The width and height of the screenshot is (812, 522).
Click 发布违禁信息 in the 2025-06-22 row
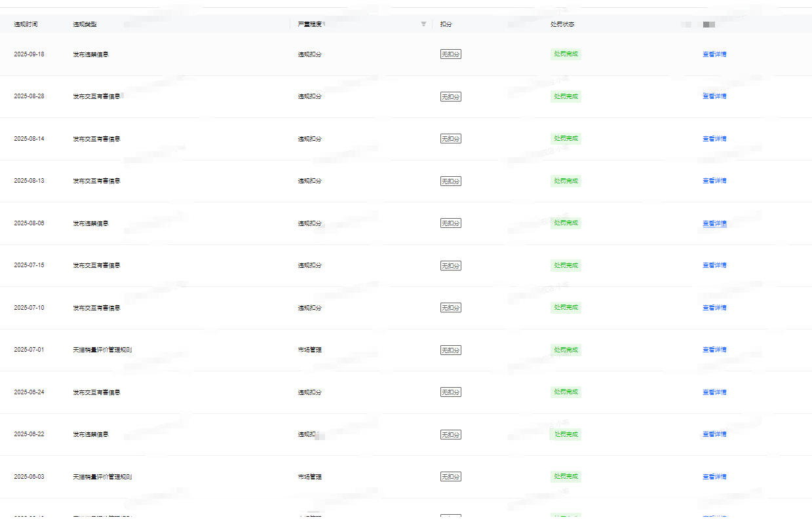90,434
